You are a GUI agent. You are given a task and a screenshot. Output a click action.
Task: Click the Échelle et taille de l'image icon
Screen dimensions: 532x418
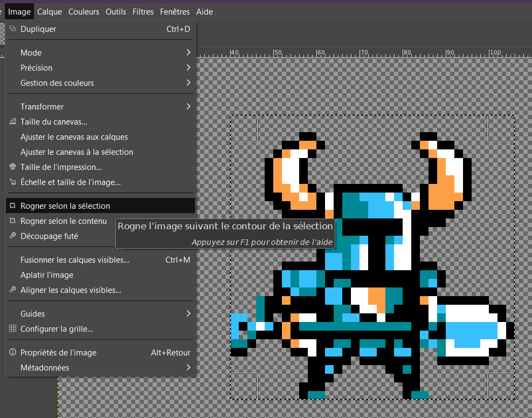(12, 182)
